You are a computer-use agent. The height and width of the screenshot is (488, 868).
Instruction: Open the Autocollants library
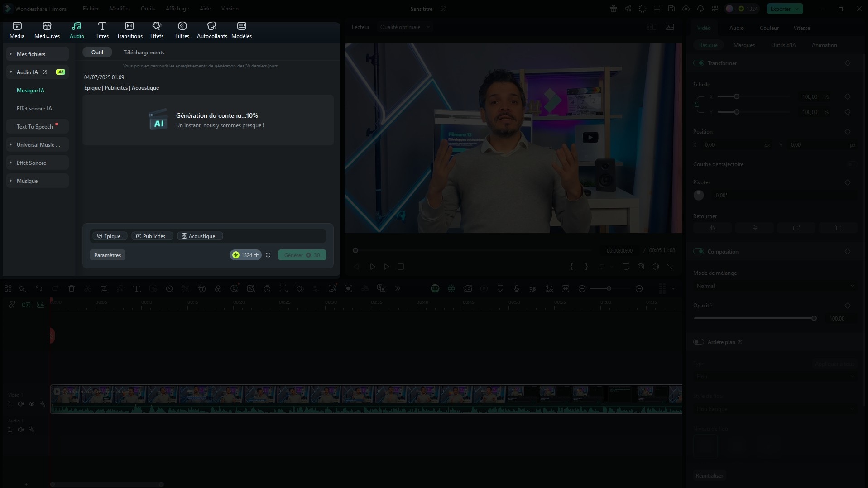pos(212,30)
